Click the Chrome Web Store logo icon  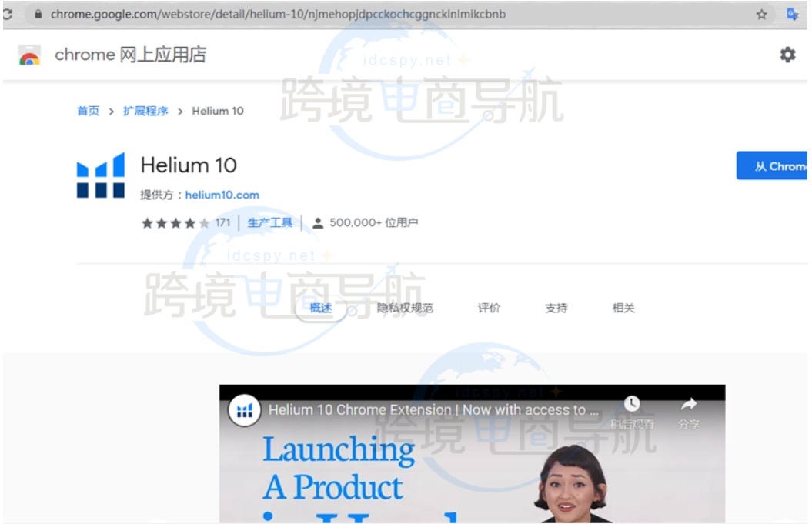click(x=28, y=55)
